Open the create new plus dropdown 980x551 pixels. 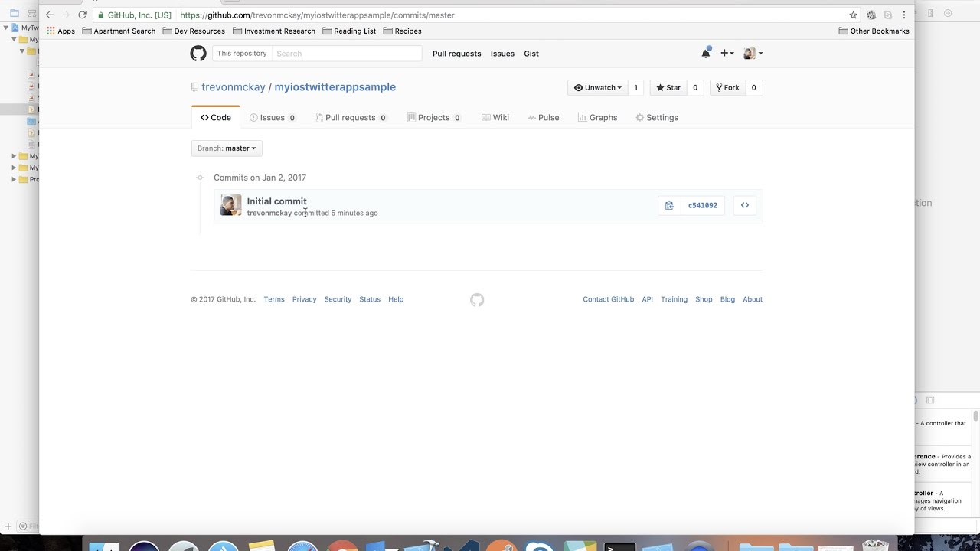(x=727, y=53)
